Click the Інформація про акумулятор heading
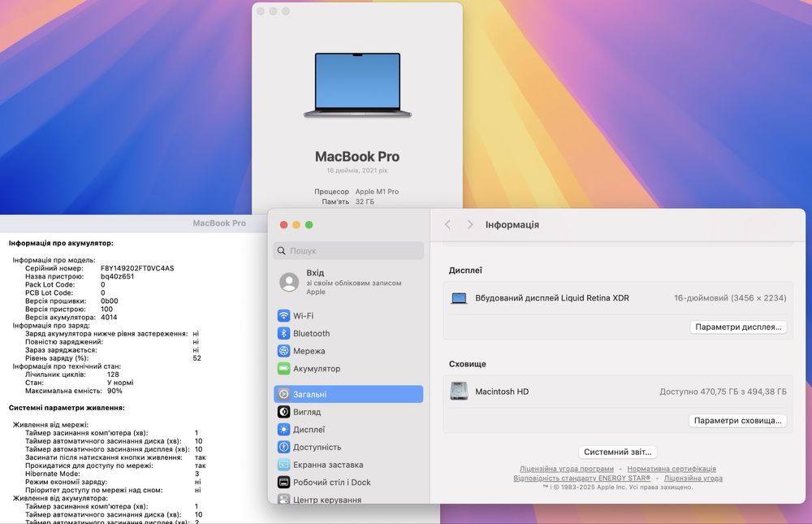 pos(61,243)
